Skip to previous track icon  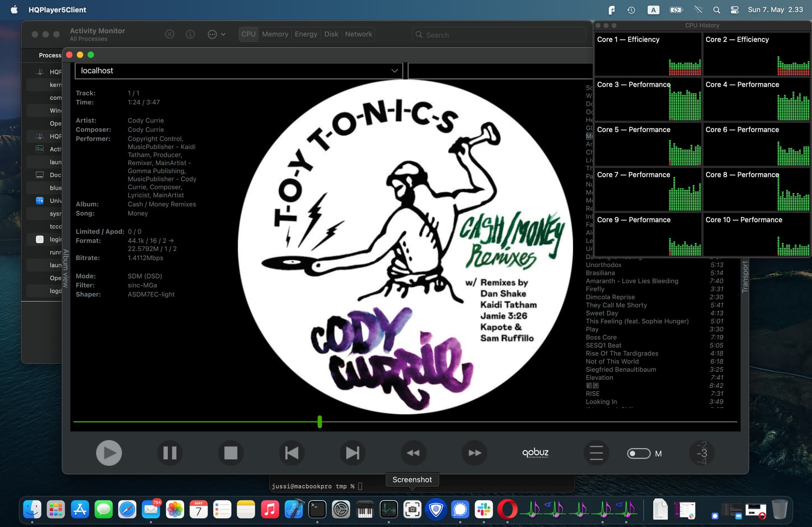pyautogui.click(x=291, y=453)
